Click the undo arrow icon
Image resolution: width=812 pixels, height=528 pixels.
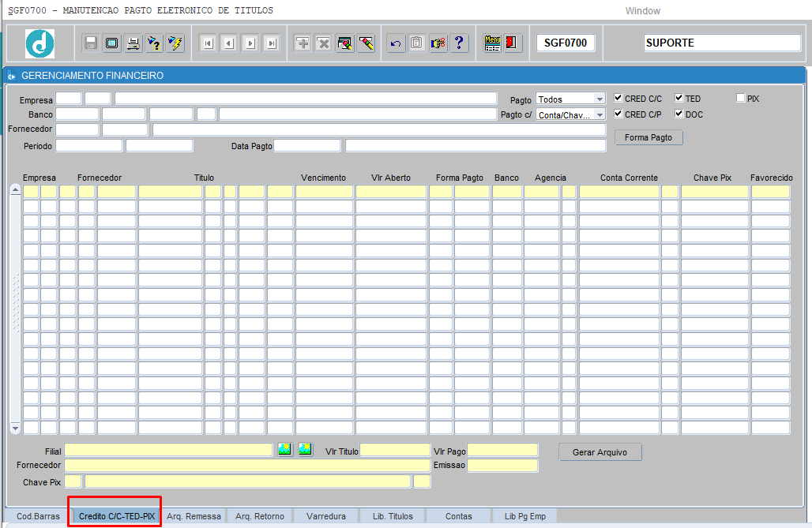(x=397, y=43)
